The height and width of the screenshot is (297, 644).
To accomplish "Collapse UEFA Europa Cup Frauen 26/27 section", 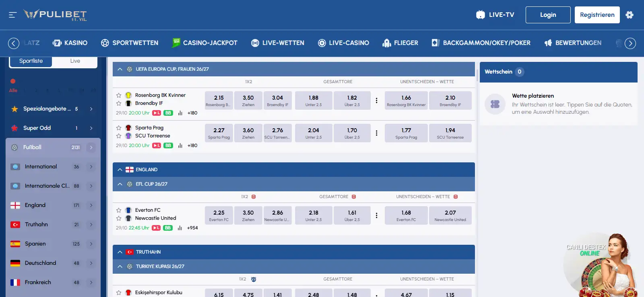I will (120, 69).
